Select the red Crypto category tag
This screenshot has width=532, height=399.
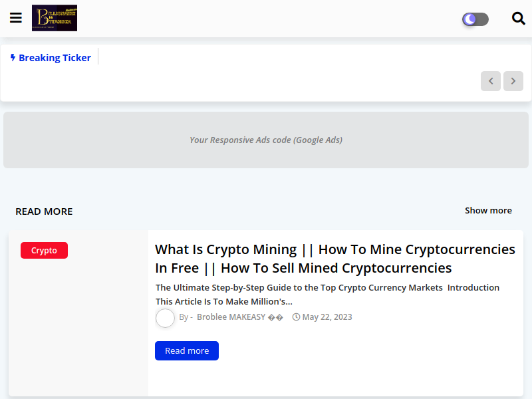pyautogui.click(x=44, y=251)
